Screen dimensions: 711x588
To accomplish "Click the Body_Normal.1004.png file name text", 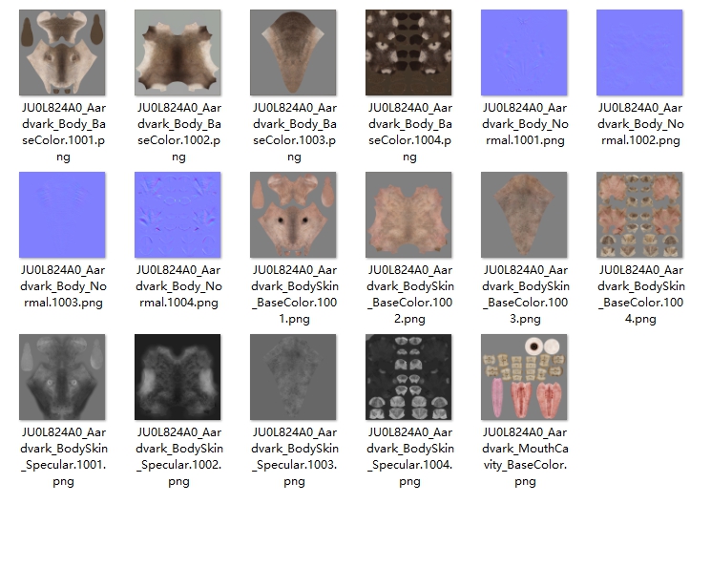I will [178, 286].
